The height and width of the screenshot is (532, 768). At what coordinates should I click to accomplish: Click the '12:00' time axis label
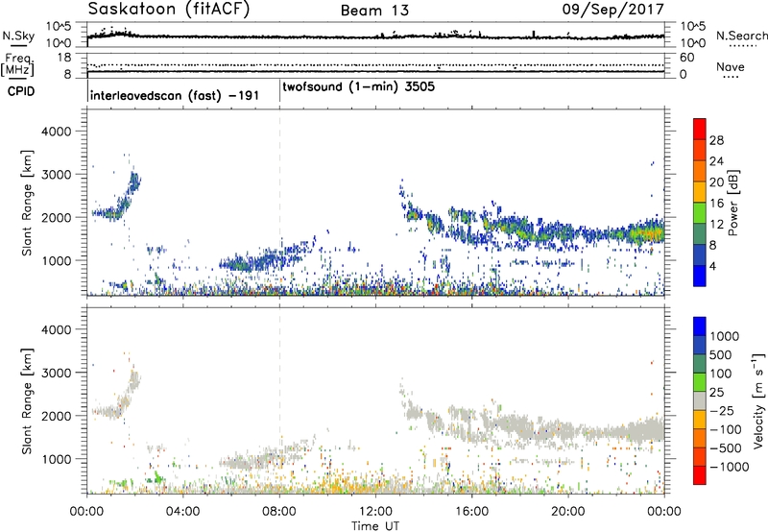click(x=375, y=511)
